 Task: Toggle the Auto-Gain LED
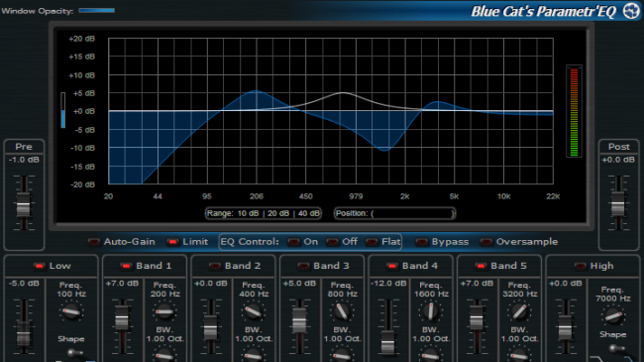[x=94, y=242]
